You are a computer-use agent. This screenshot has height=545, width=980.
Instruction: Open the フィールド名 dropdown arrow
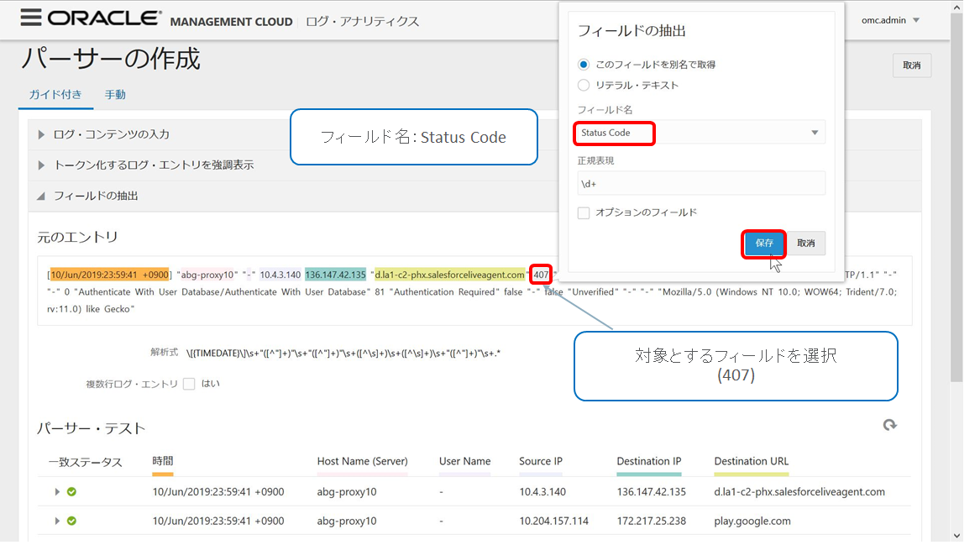click(x=815, y=133)
